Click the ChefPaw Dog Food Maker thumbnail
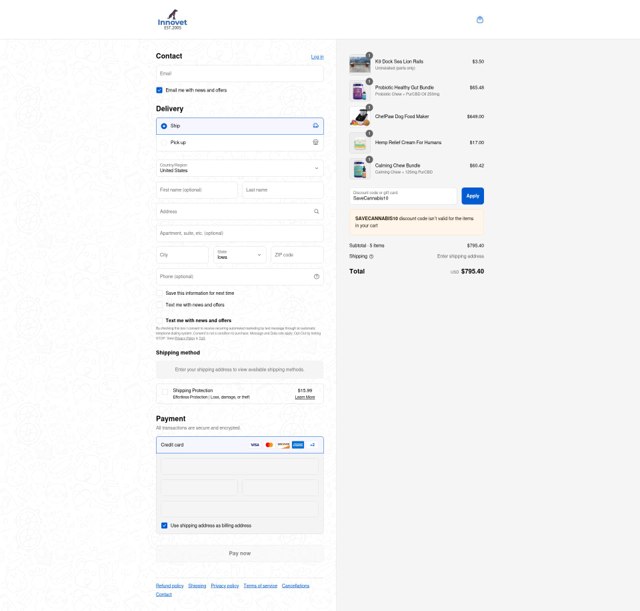Image resolution: width=640 pixels, height=611 pixels. [x=360, y=116]
